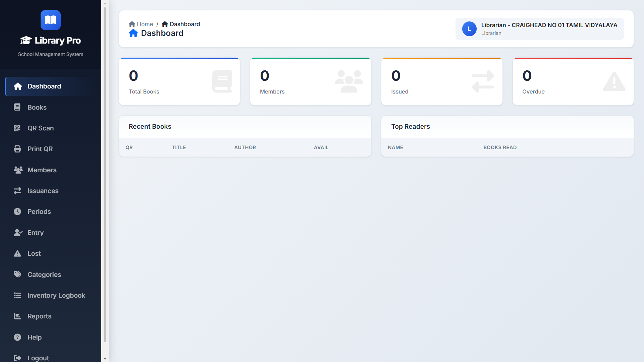The width and height of the screenshot is (644, 362).
Task: Click the BOOKS READ column header
Action: pos(500,147)
